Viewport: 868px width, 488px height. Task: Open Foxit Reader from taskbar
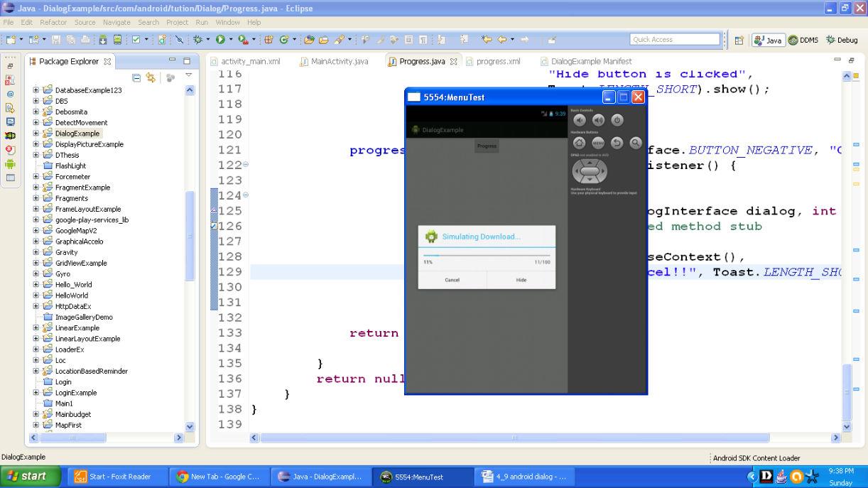pyautogui.click(x=119, y=477)
